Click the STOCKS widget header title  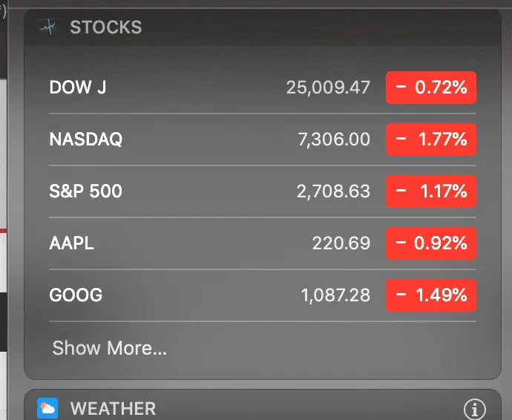click(105, 28)
